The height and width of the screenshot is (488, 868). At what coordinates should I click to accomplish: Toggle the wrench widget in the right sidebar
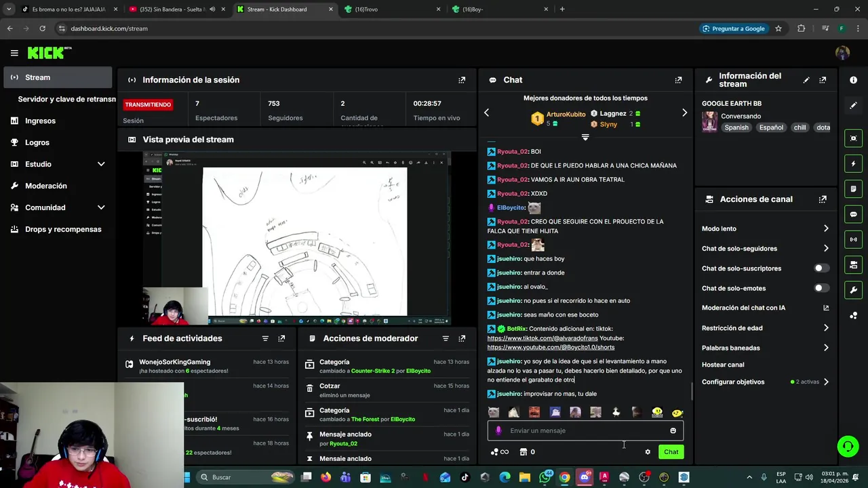tap(853, 290)
